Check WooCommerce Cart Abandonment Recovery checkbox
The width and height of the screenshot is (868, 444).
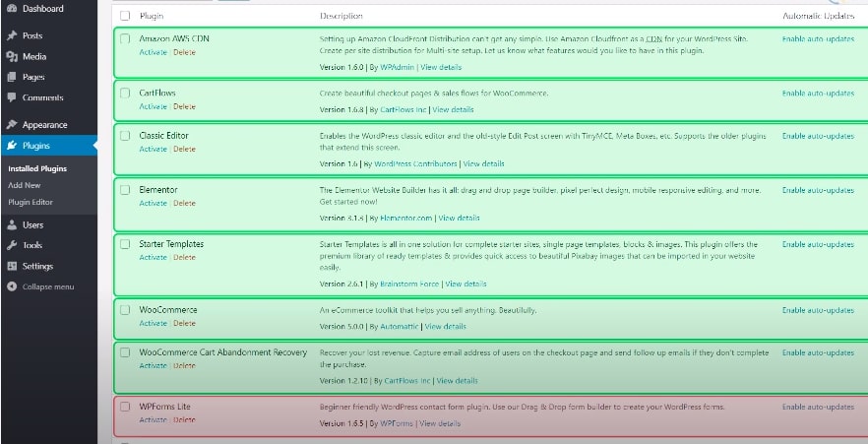point(125,352)
